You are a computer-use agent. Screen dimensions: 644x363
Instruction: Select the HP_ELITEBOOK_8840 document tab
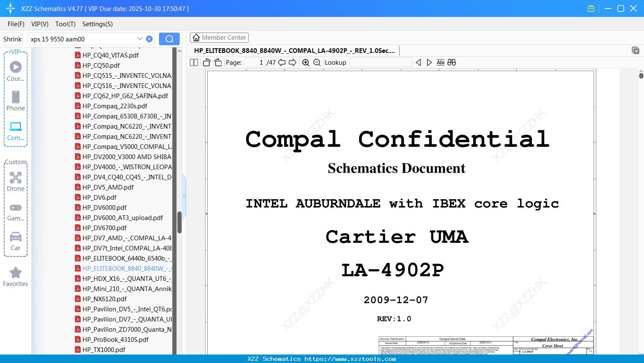294,50
